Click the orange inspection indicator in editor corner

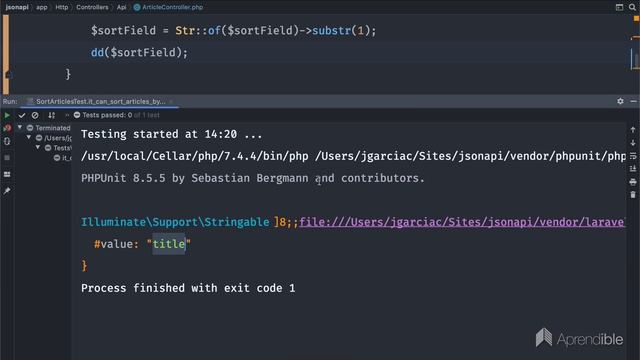coord(636,19)
